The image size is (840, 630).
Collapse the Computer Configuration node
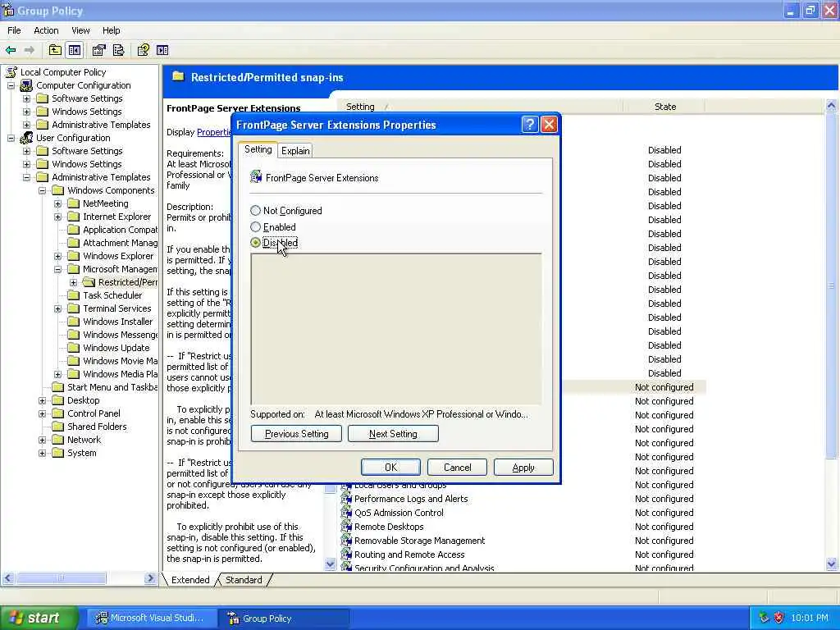11,85
